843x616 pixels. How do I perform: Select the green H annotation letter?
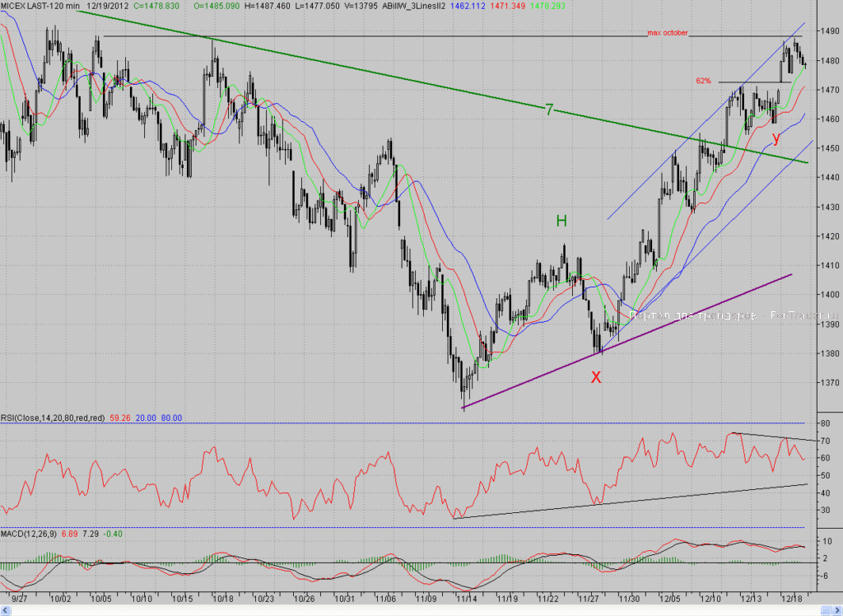coord(561,221)
